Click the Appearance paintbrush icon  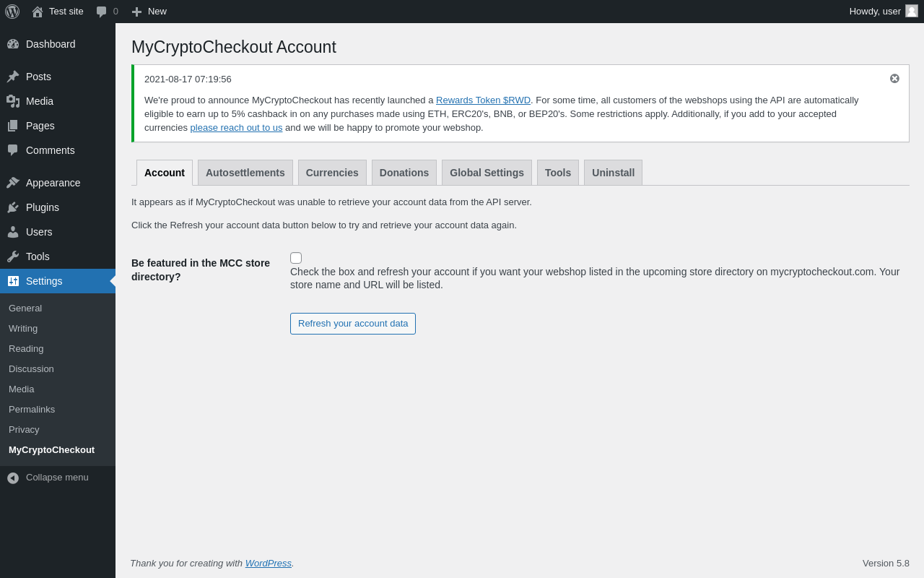(x=13, y=183)
